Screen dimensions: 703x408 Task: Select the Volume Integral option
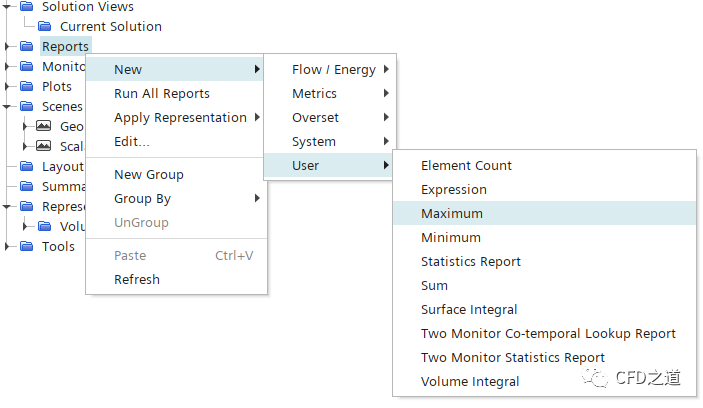tap(470, 382)
